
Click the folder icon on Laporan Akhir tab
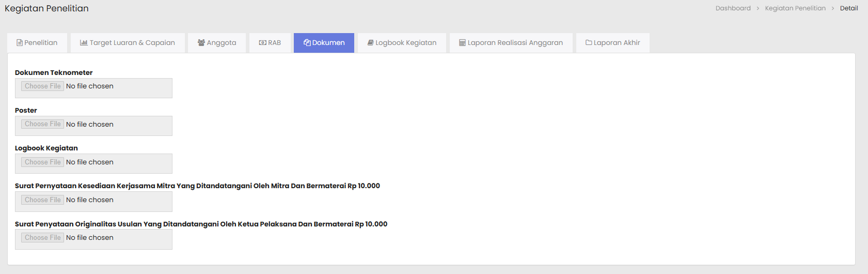coord(589,43)
